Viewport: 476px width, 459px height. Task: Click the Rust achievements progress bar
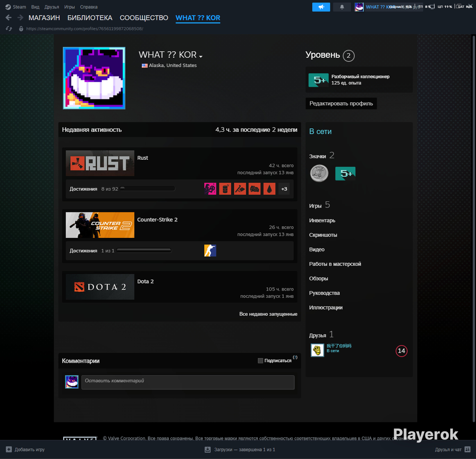pos(147,189)
